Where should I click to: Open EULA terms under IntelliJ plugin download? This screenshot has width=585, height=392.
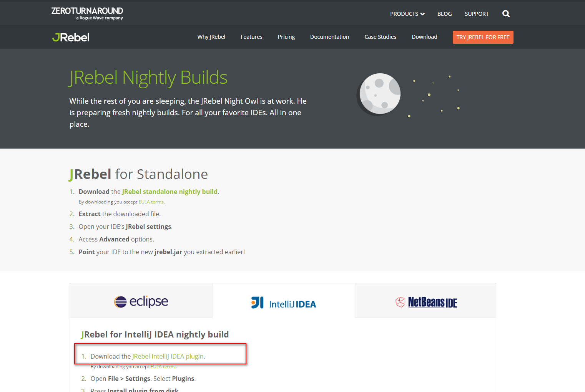click(x=163, y=367)
